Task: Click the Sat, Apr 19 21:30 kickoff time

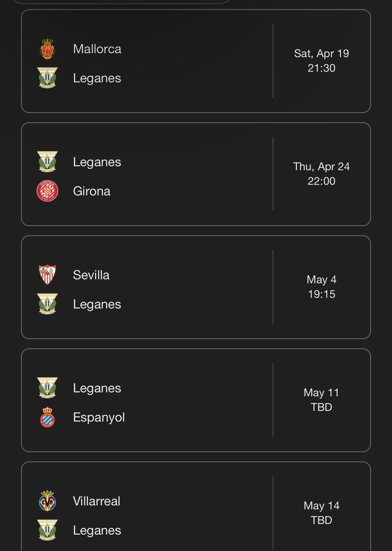Action: (322, 61)
